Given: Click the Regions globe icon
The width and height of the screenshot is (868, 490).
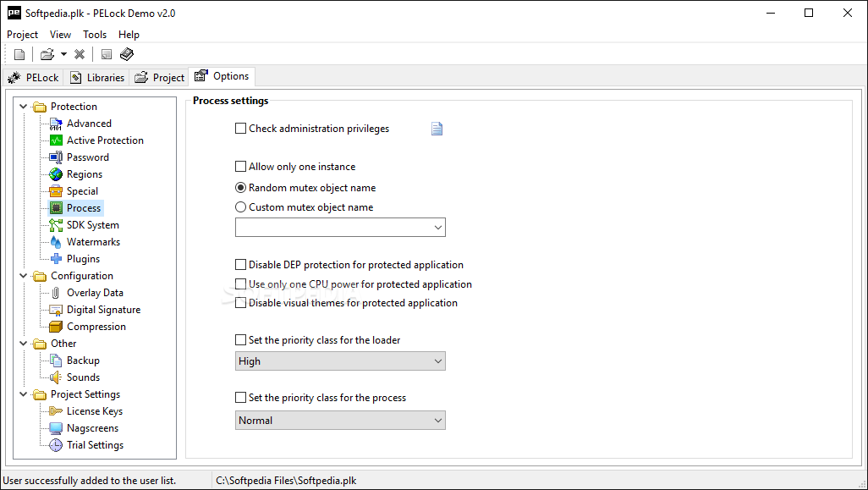Looking at the screenshot, I should (x=56, y=174).
